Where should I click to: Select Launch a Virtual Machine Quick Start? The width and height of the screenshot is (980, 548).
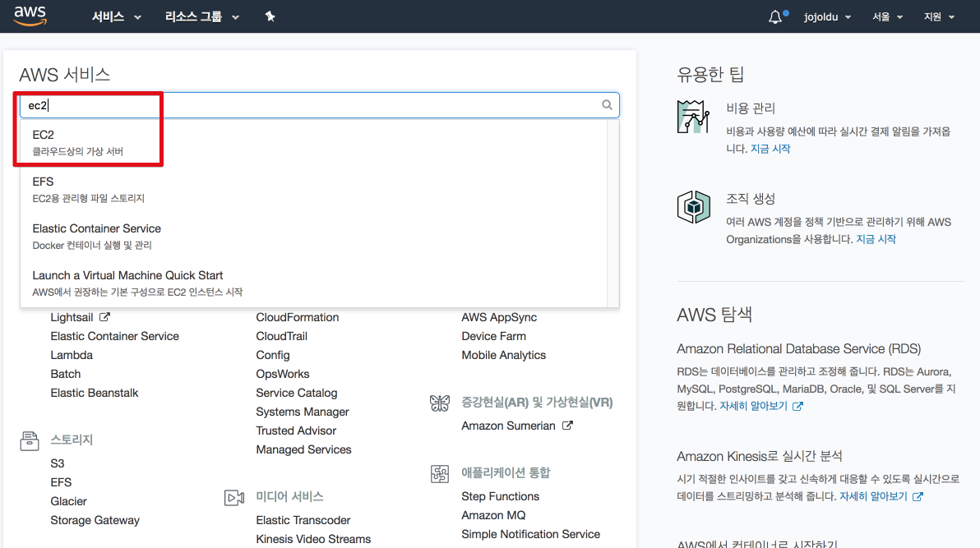point(313,283)
